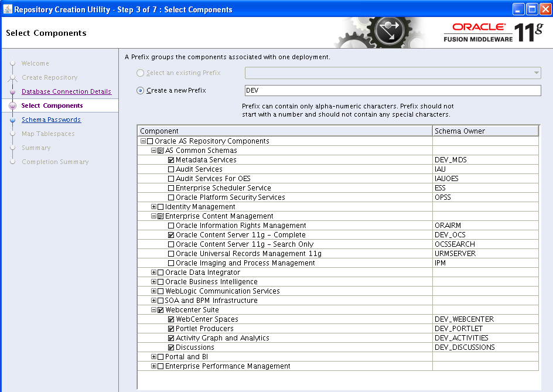
Task: Select the 'Create a new Prefix' radio button
Action: (x=140, y=90)
